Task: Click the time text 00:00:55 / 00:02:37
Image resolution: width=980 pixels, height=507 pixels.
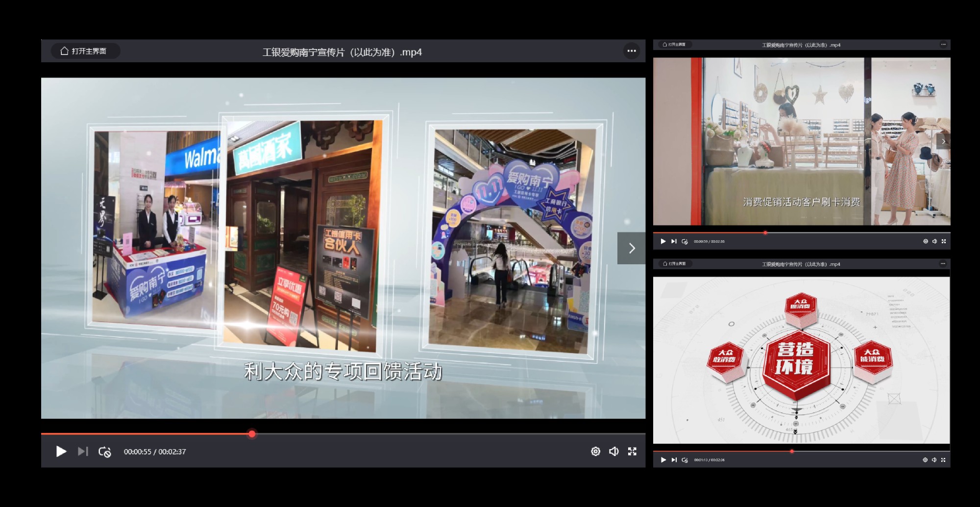Action: pos(155,452)
